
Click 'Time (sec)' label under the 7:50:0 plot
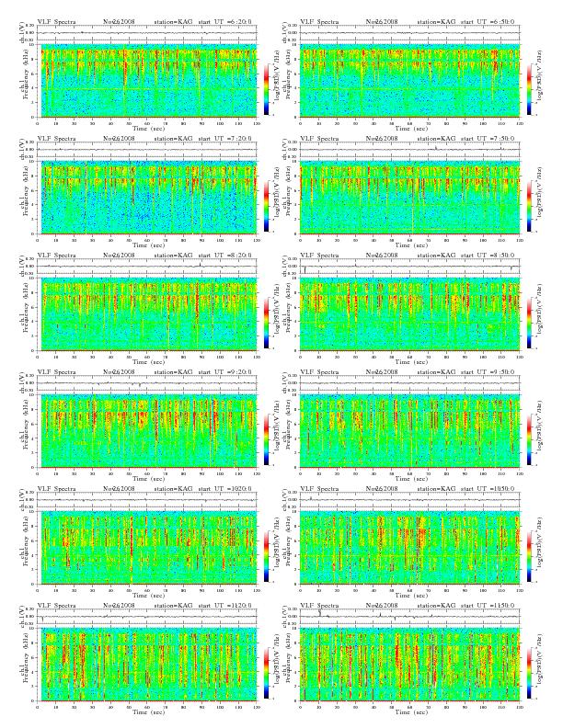coord(411,245)
